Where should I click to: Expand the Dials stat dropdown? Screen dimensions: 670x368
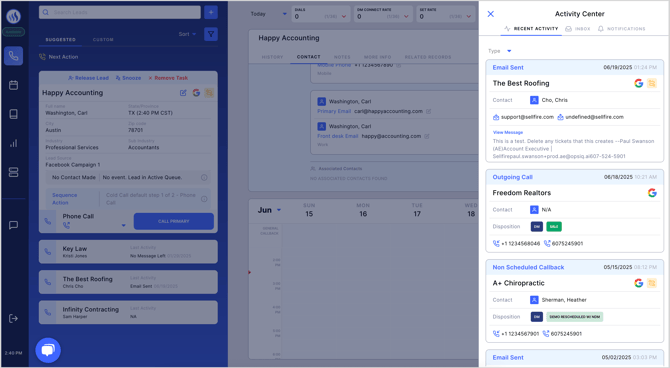click(344, 17)
